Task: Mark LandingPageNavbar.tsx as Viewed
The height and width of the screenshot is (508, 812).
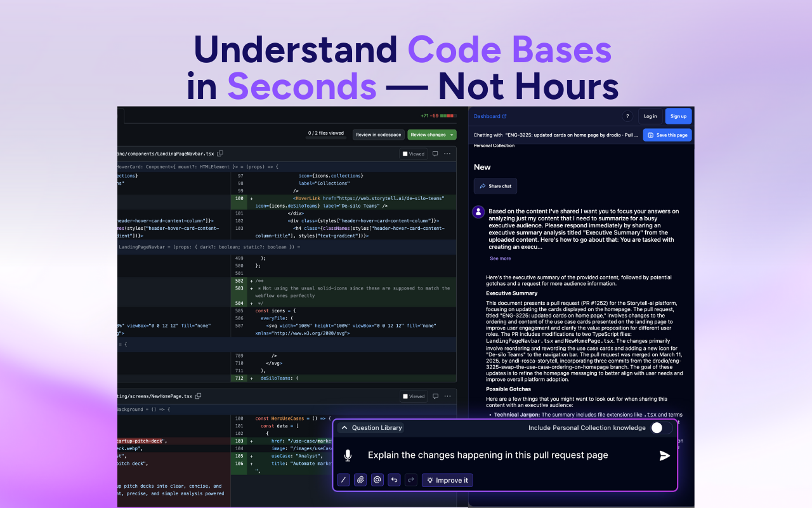Action: click(414, 154)
